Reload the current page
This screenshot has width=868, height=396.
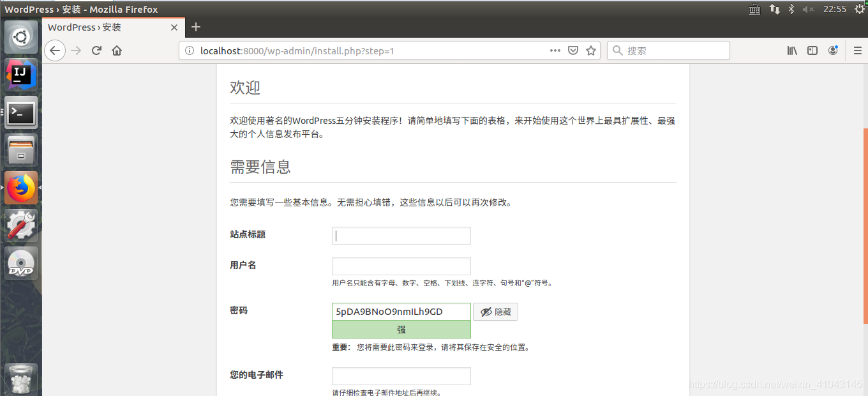tap(96, 50)
